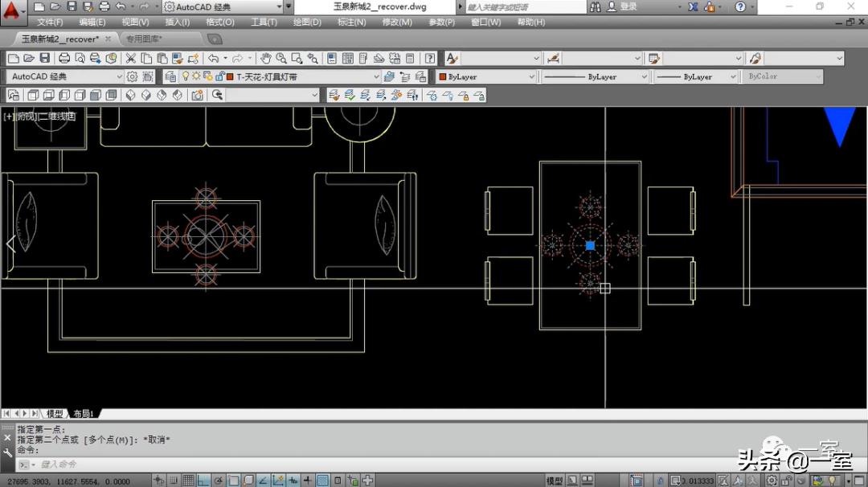Open the Layer Properties Manager icon
The image size is (868, 487).
[170, 77]
